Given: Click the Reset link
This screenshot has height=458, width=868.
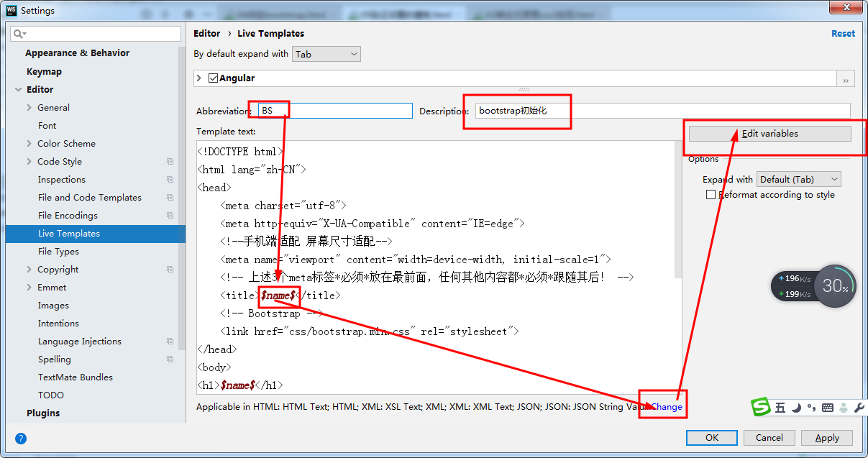Looking at the screenshot, I should click(843, 33).
